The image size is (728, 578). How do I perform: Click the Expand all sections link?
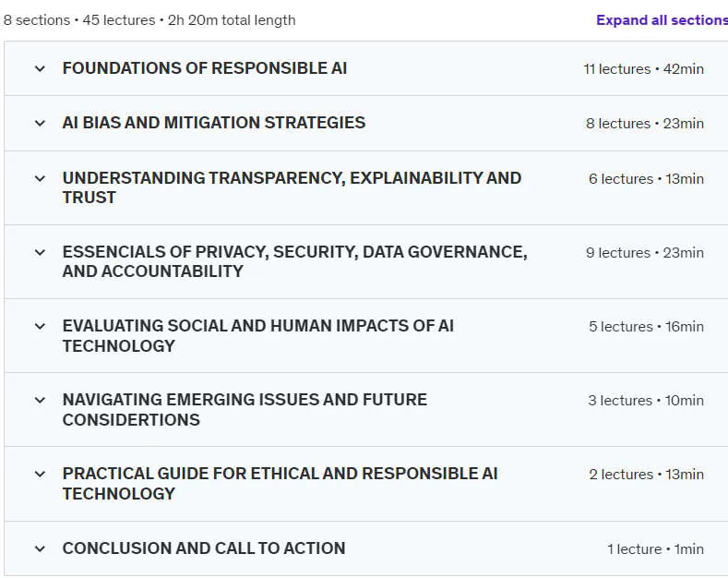coord(662,20)
